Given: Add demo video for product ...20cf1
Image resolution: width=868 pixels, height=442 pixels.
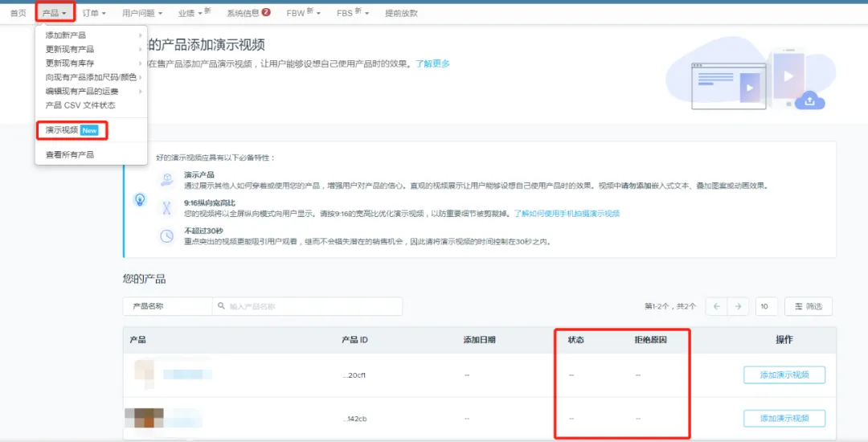Looking at the screenshot, I should click(x=784, y=375).
